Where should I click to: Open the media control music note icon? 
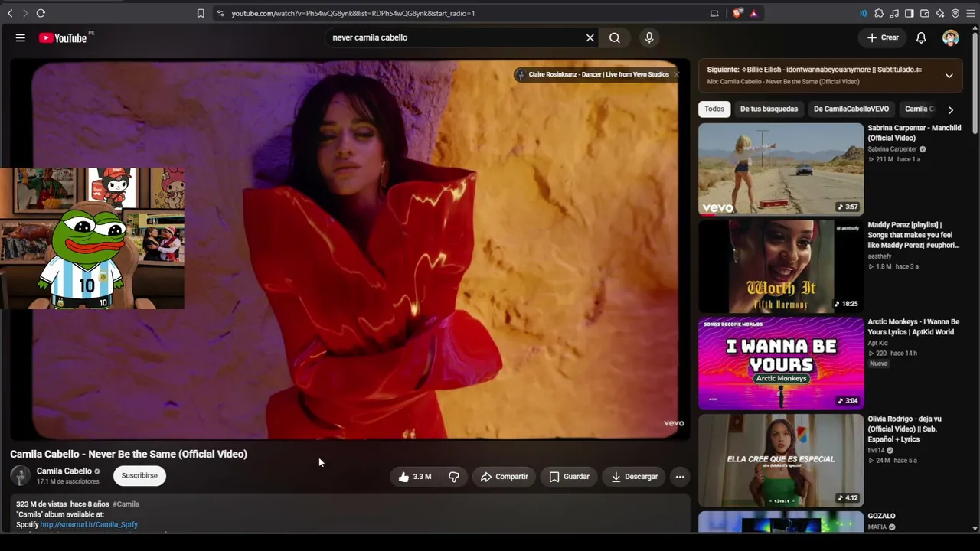pyautogui.click(x=894, y=13)
